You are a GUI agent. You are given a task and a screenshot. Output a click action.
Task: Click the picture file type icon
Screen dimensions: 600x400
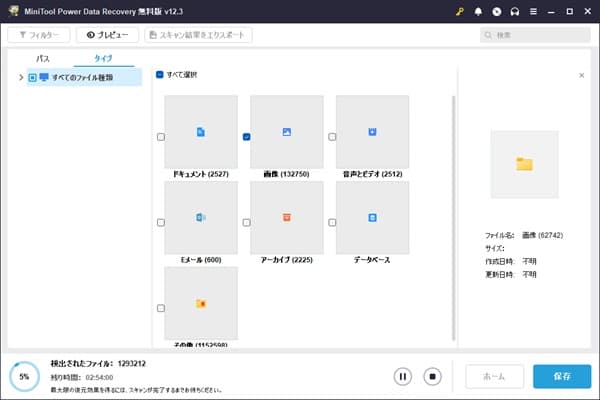point(287,132)
